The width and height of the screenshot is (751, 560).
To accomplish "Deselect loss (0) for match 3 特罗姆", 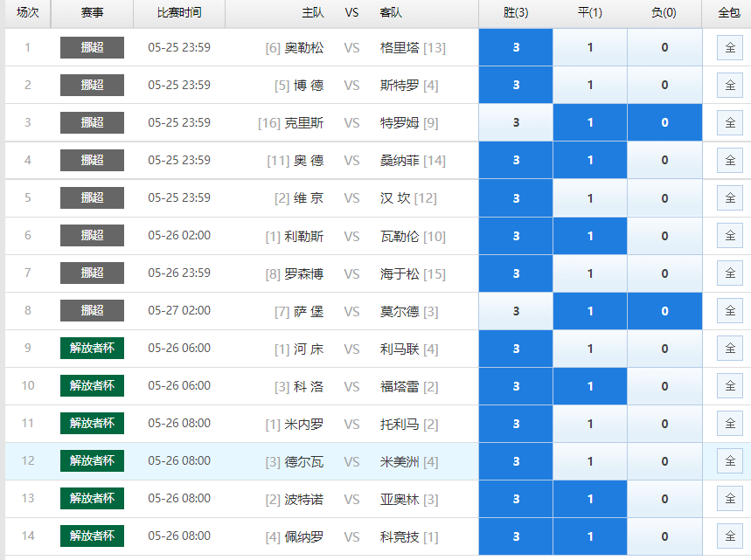I will coord(664,122).
